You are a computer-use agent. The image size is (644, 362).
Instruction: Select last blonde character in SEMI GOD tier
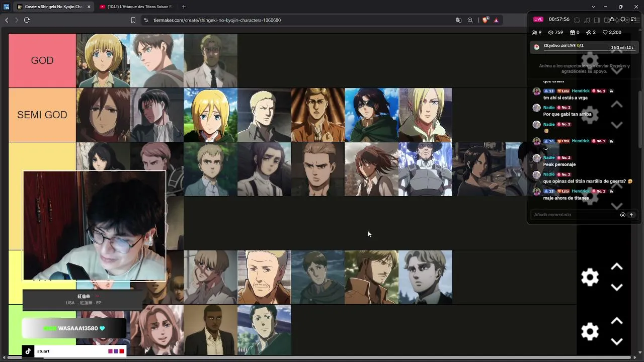(425, 115)
